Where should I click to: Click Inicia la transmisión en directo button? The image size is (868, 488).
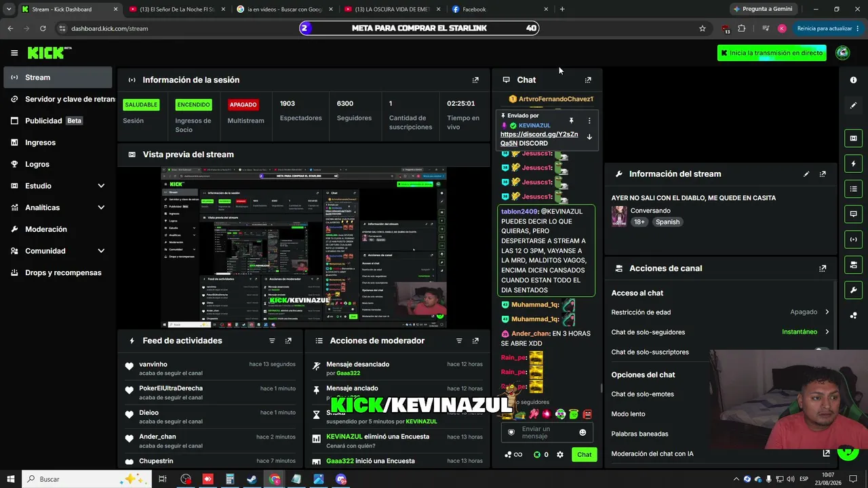[x=772, y=53]
